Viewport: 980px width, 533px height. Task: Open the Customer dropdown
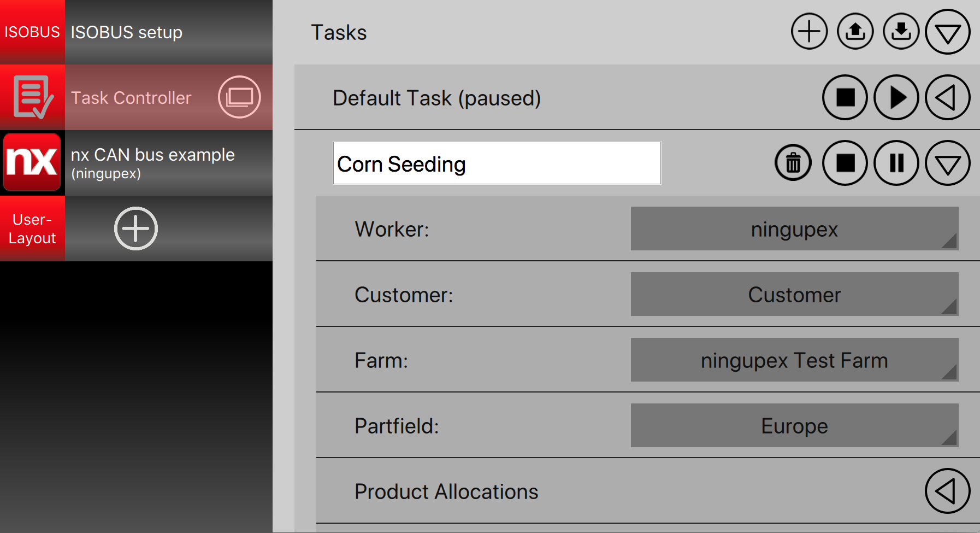(795, 294)
